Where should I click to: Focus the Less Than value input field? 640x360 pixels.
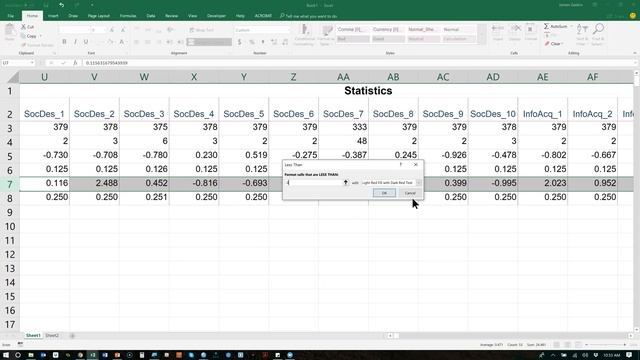tap(313, 183)
